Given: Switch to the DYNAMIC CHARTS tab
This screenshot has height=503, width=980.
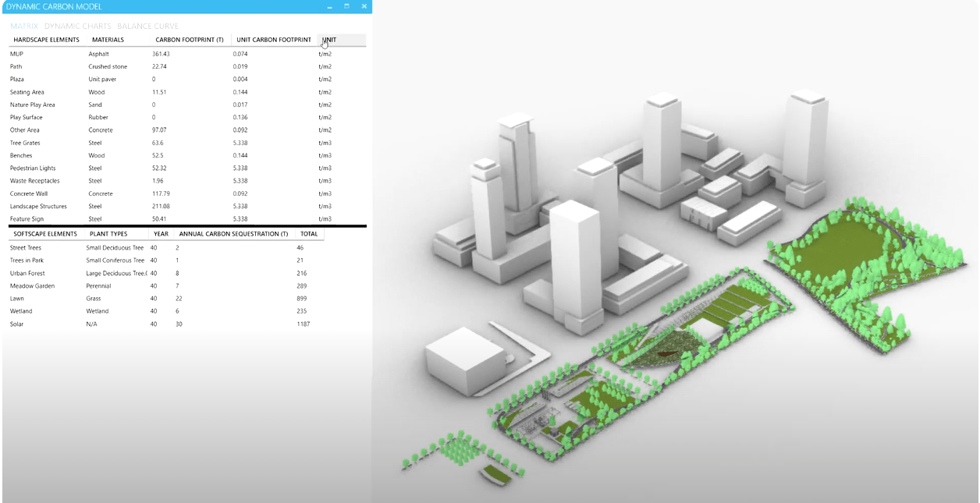Looking at the screenshot, I should pos(77,26).
